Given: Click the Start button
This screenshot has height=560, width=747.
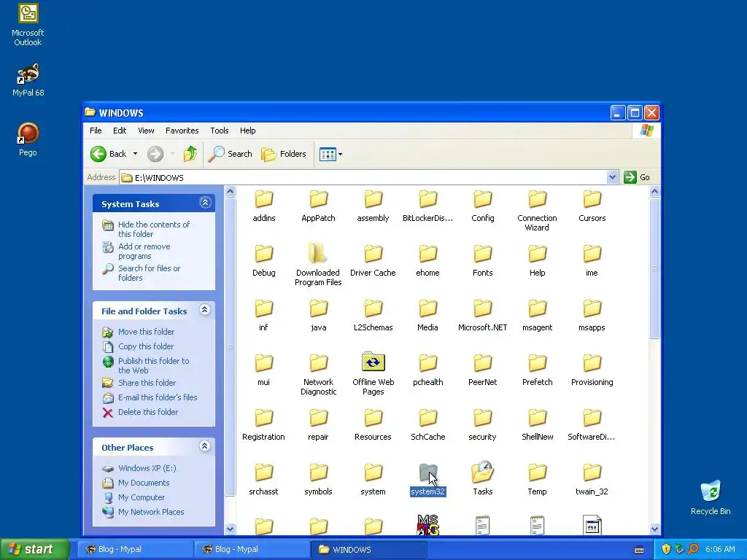Looking at the screenshot, I should pyautogui.click(x=34, y=549).
